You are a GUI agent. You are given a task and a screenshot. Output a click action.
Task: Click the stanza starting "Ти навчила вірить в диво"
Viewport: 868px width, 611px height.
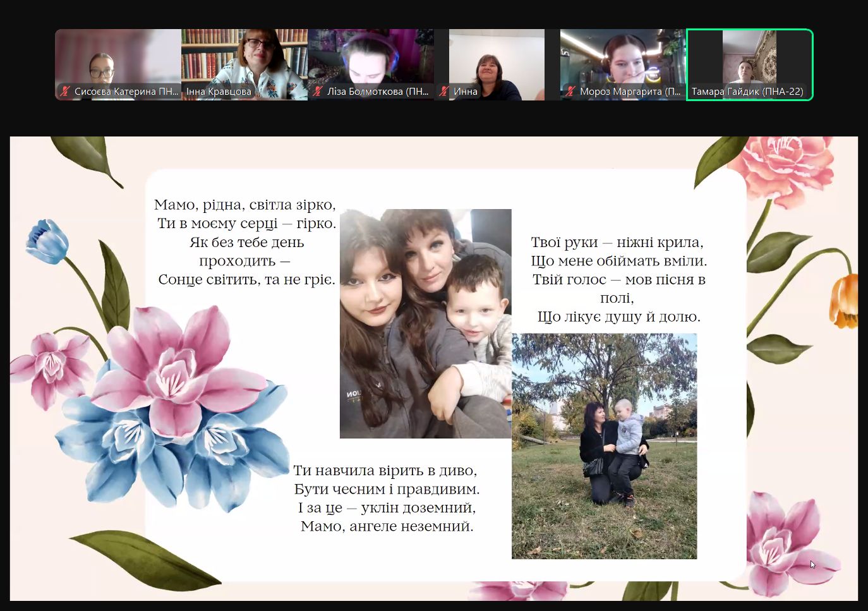[x=386, y=498]
